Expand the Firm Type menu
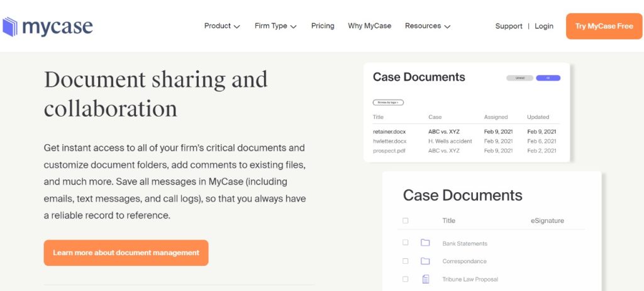Screen dimensions: 644x291 [275, 26]
